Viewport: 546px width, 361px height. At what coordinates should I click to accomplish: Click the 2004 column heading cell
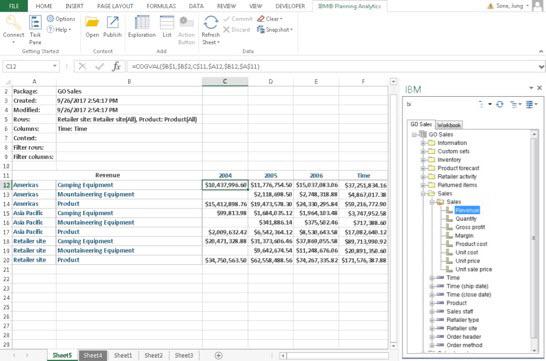[225, 175]
